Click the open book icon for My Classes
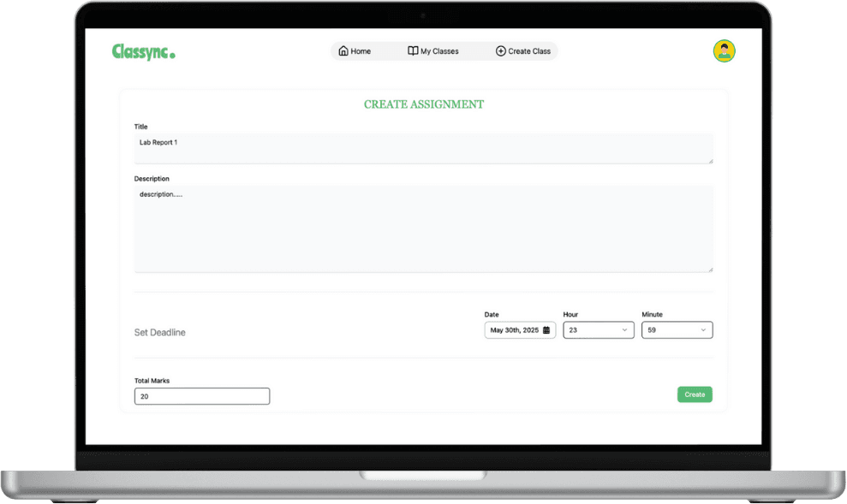Screen dimensions: 847x504 [413, 51]
